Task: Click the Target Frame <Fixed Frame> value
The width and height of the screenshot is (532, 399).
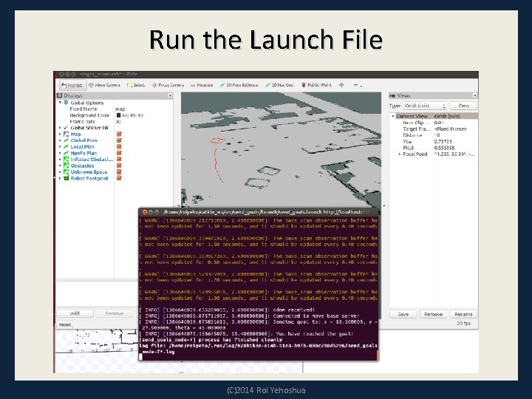Action: coord(450,129)
